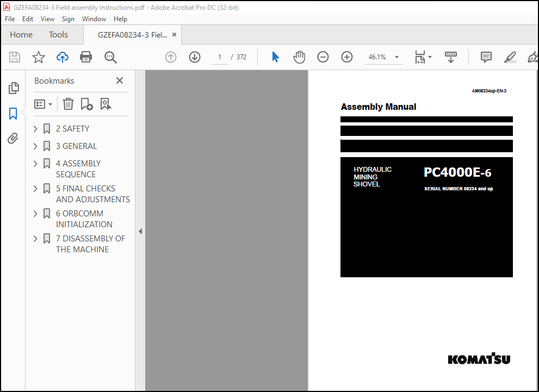
Task: Click the upload to cloud icon
Action: (62, 57)
